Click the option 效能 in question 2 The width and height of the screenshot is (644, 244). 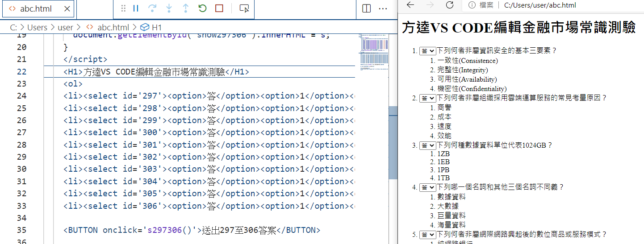pos(444,136)
